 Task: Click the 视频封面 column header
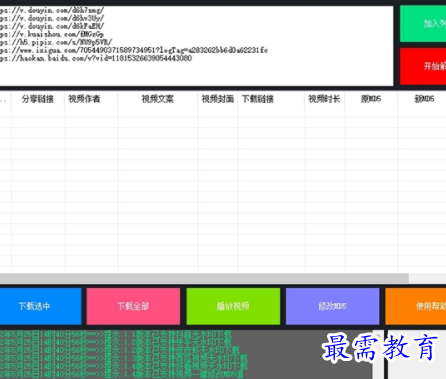pos(218,99)
